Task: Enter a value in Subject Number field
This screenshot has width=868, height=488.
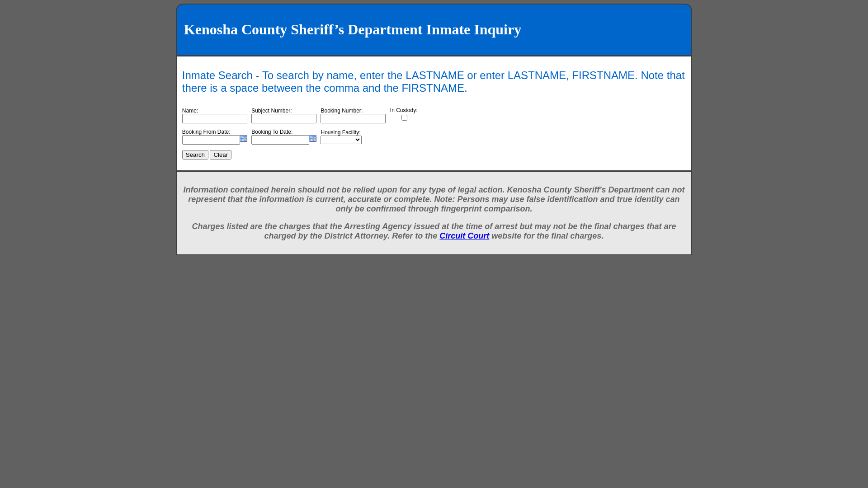Action: click(x=284, y=118)
